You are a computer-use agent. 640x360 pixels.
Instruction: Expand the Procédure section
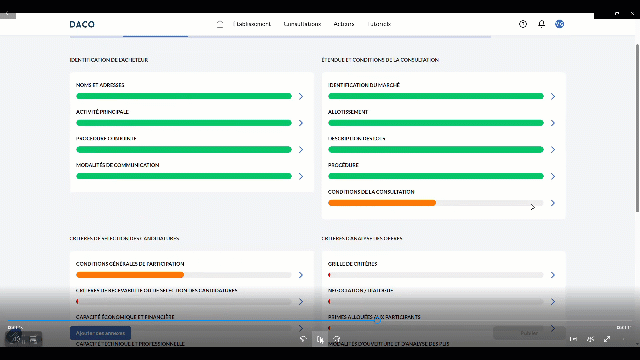tap(553, 176)
